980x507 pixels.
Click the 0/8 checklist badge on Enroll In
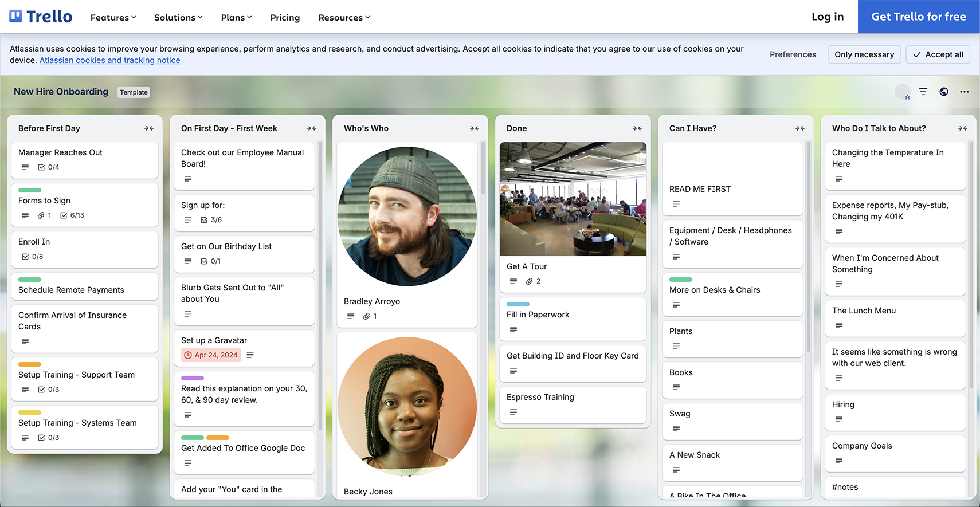33,257
